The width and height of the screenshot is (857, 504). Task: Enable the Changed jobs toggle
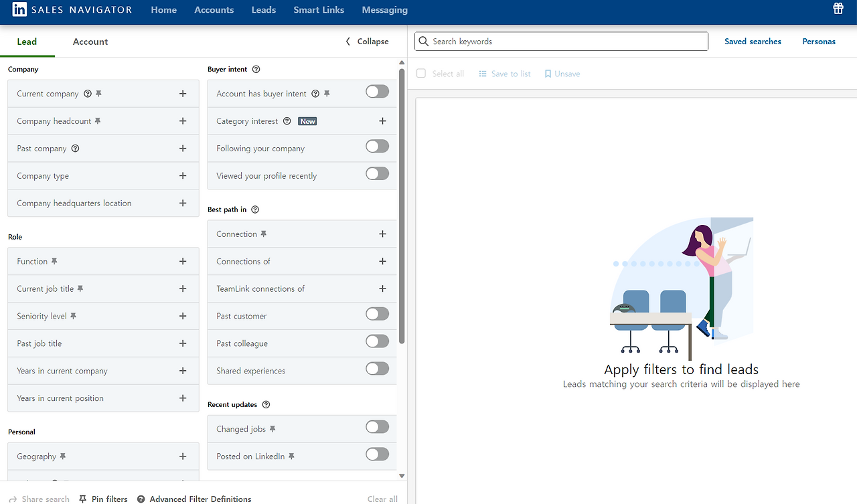pyautogui.click(x=378, y=426)
